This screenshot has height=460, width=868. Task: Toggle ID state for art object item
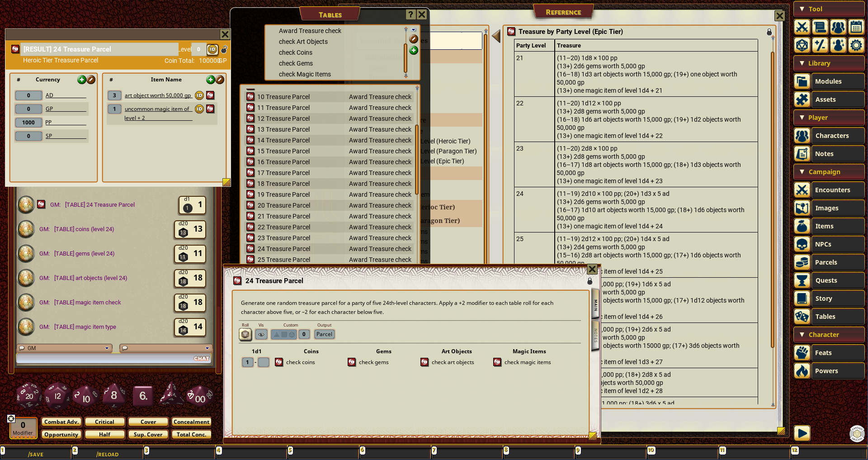click(x=199, y=95)
